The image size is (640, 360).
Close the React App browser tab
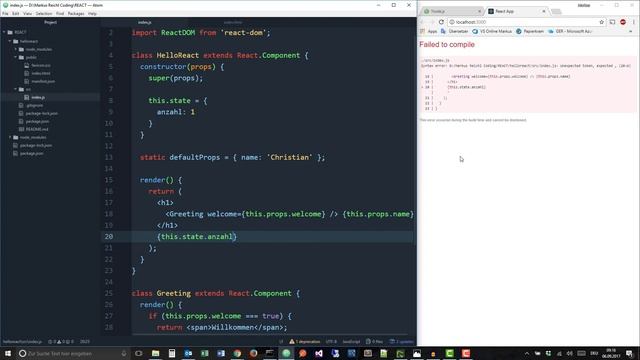coord(544,11)
